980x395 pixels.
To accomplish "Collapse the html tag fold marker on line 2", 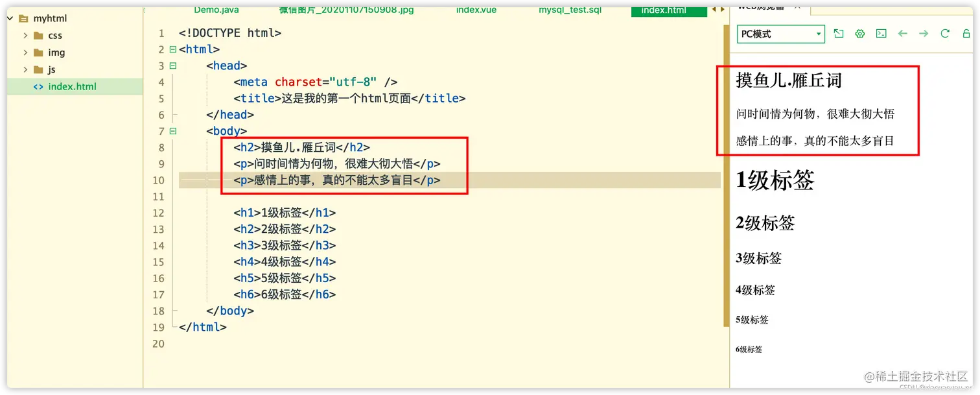I will tap(173, 49).
